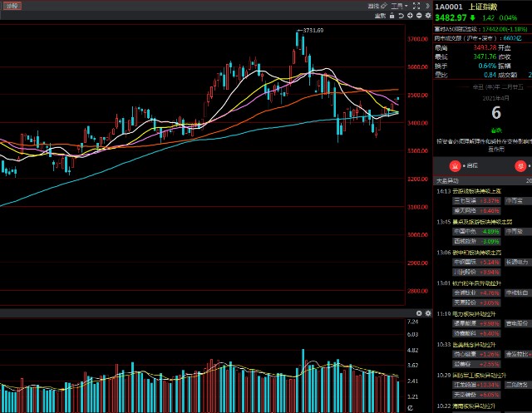
Task: Open the dropdown left of the lock icon
Action: (x=380, y=14)
